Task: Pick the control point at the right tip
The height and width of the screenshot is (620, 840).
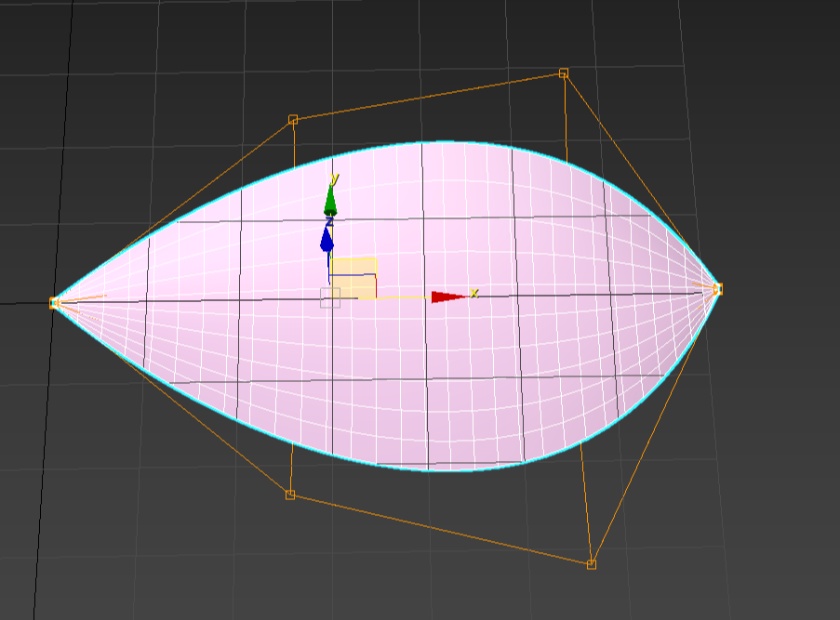Action: tap(717, 289)
